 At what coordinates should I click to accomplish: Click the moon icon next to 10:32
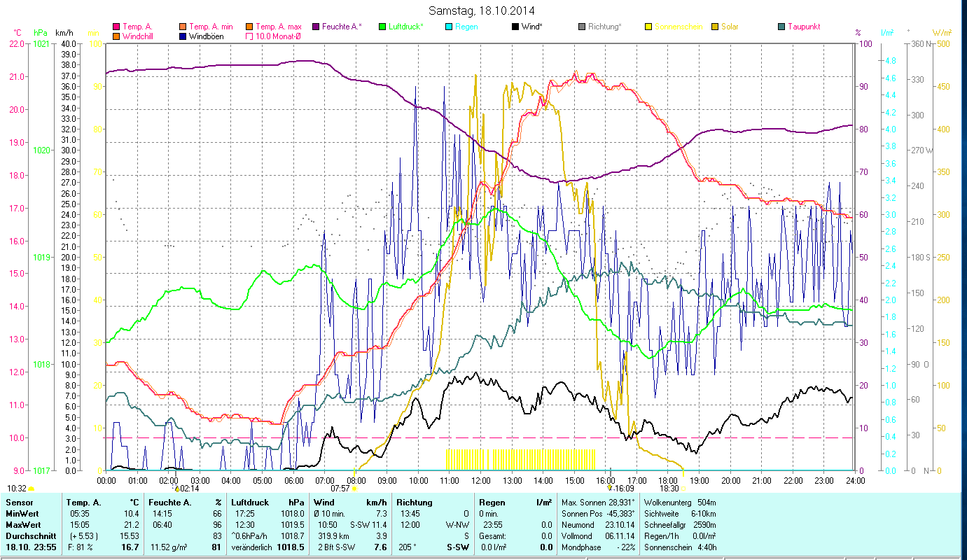click(31, 489)
